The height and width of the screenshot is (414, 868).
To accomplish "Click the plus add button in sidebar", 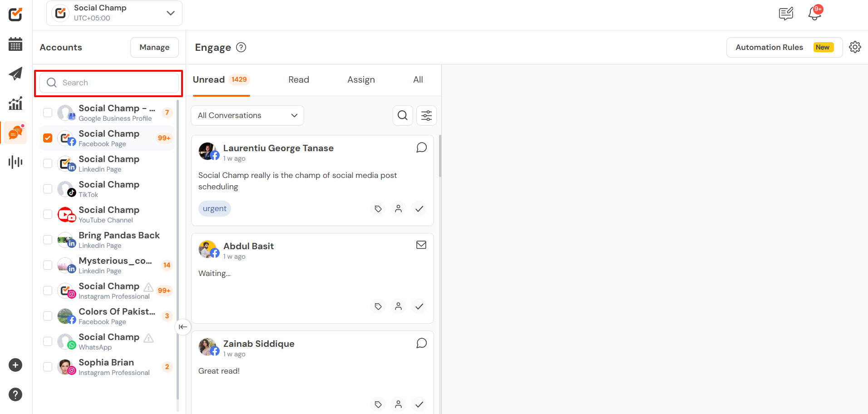I will coord(15,365).
